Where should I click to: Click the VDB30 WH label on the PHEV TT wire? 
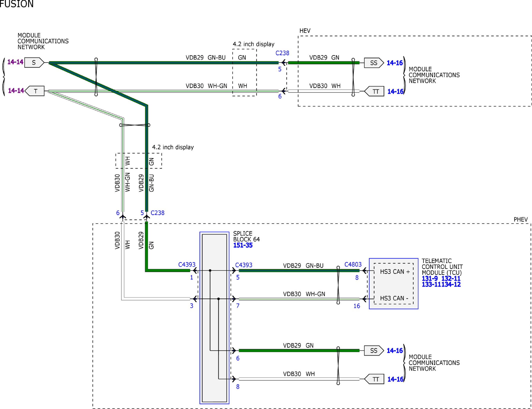pyautogui.click(x=299, y=374)
